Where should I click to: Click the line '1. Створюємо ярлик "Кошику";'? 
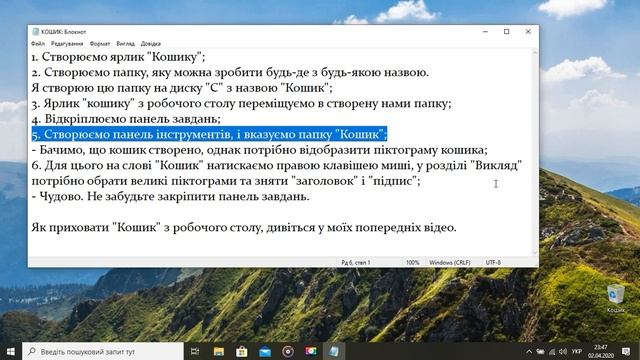pos(118,57)
